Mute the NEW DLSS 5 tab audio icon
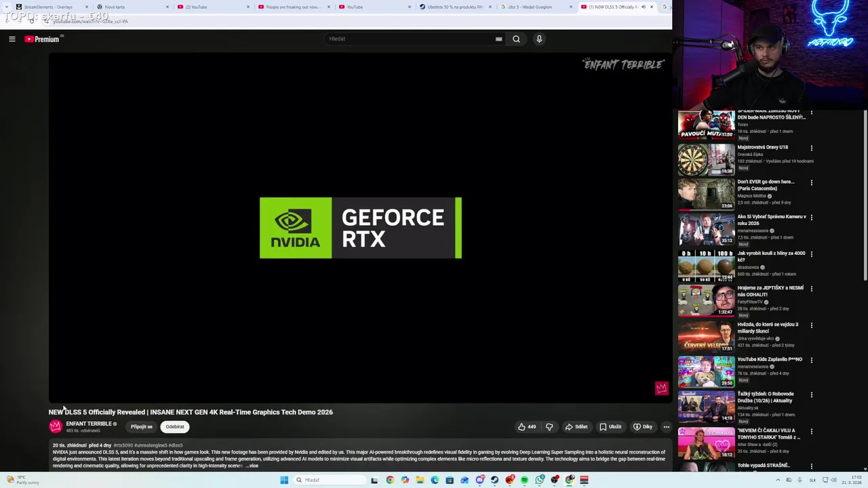The width and height of the screenshot is (868, 488). 643,7
